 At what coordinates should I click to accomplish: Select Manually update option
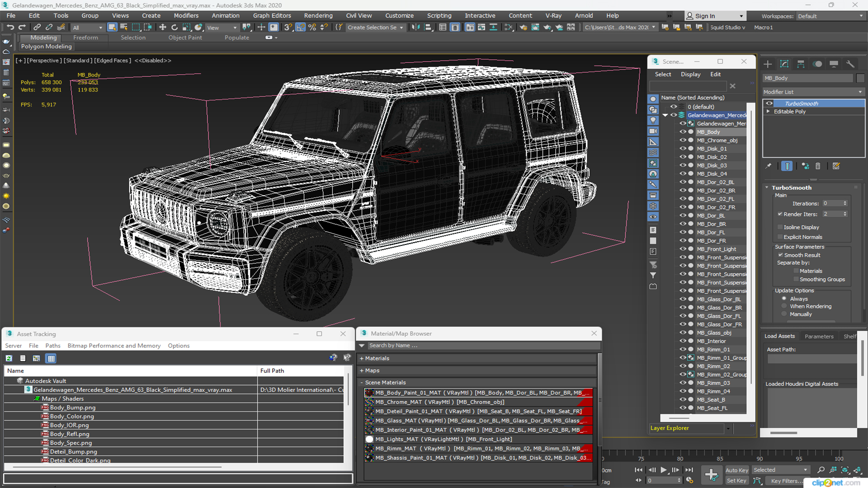pyautogui.click(x=784, y=314)
